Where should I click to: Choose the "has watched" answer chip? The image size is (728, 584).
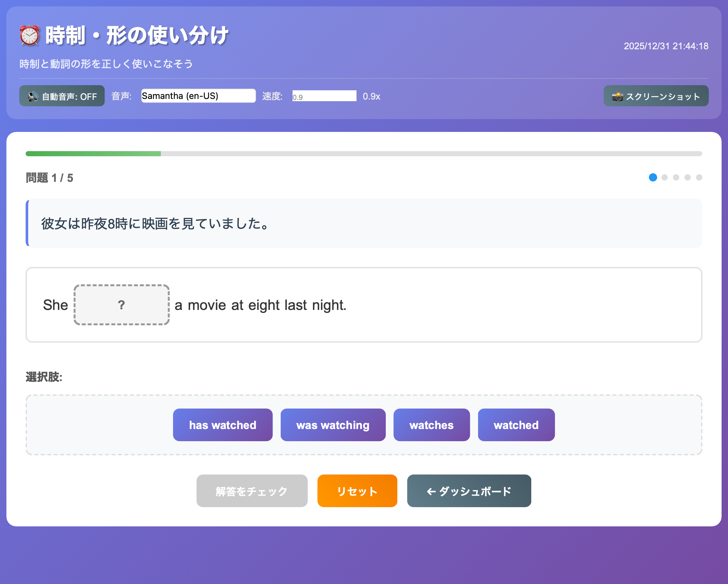[222, 425]
